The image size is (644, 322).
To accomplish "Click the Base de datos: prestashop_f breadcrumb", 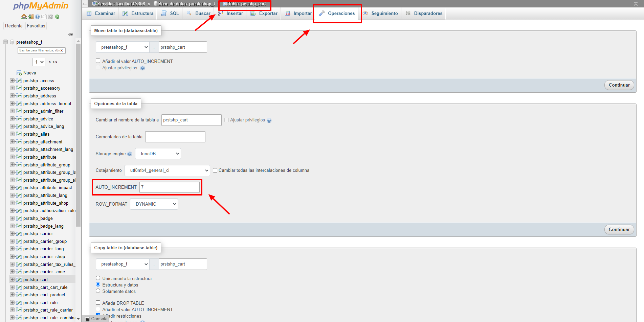I will pyautogui.click(x=186, y=4).
